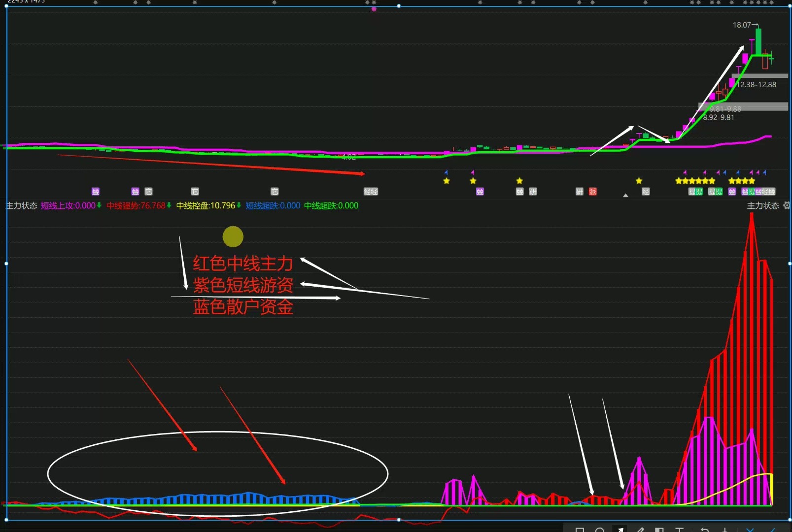Click the 中线超跌:0.000 value
The image size is (792, 532).
331,205
